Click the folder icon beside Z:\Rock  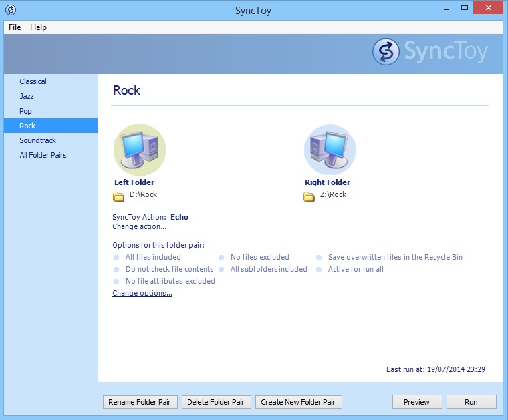(x=309, y=196)
